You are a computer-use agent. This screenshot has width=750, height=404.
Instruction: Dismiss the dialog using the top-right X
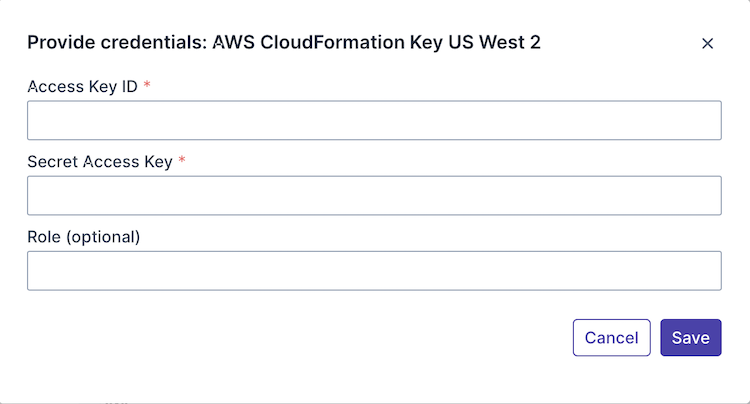707,43
